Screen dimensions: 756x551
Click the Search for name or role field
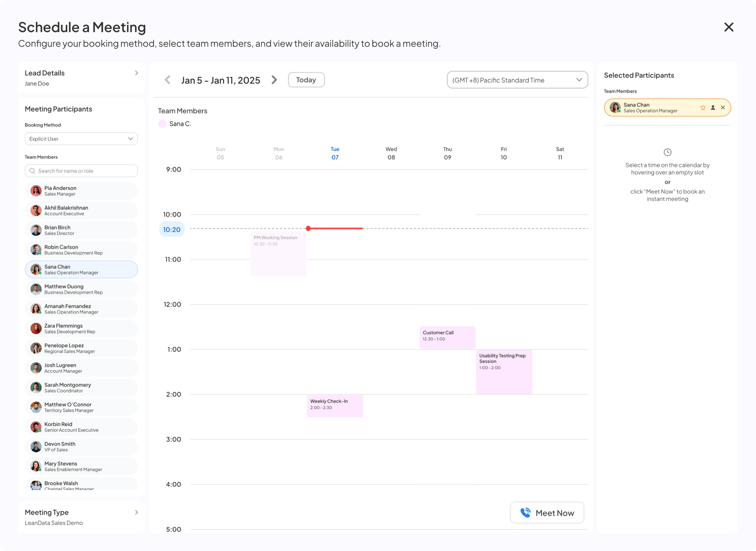click(81, 171)
